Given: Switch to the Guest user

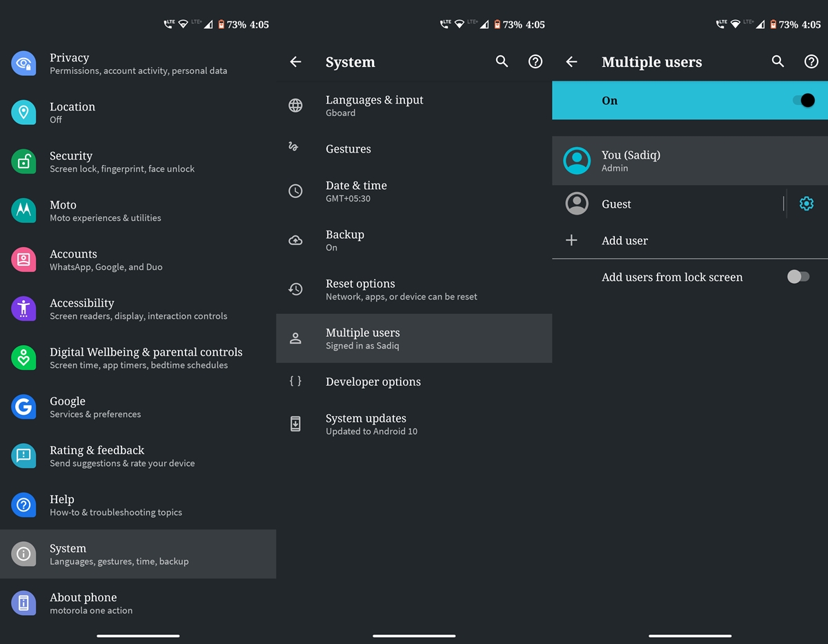Looking at the screenshot, I should 667,204.
